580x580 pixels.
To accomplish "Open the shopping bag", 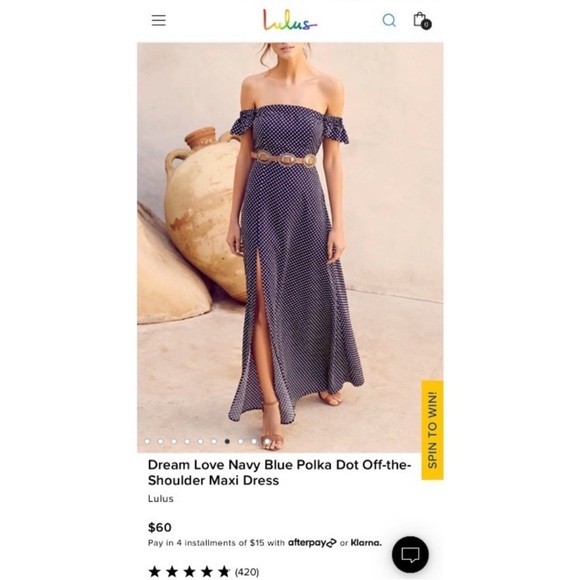I will (420, 19).
